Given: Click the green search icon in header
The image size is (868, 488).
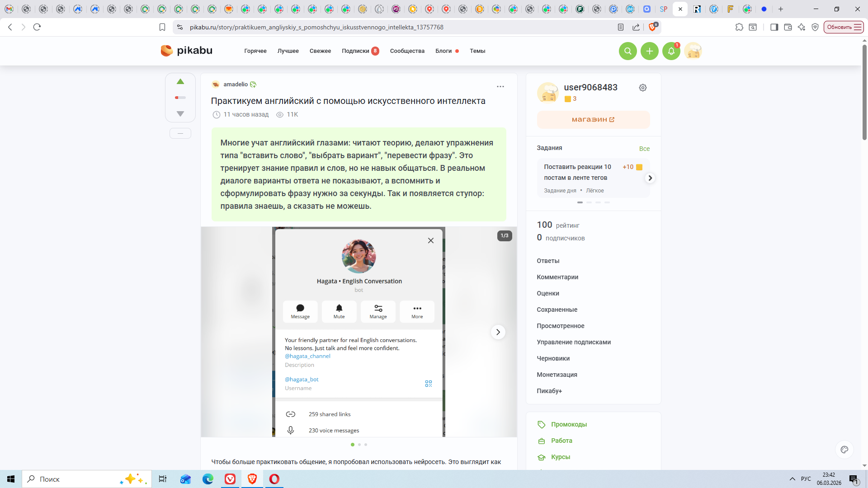Looking at the screenshot, I should pyautogui.click(x=627, y=51).
